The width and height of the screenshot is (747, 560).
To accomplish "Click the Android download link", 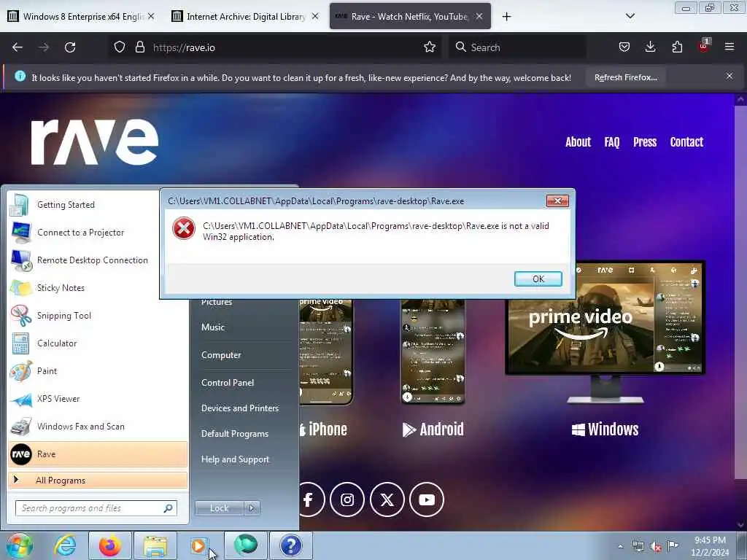I will tap(433, 429).
